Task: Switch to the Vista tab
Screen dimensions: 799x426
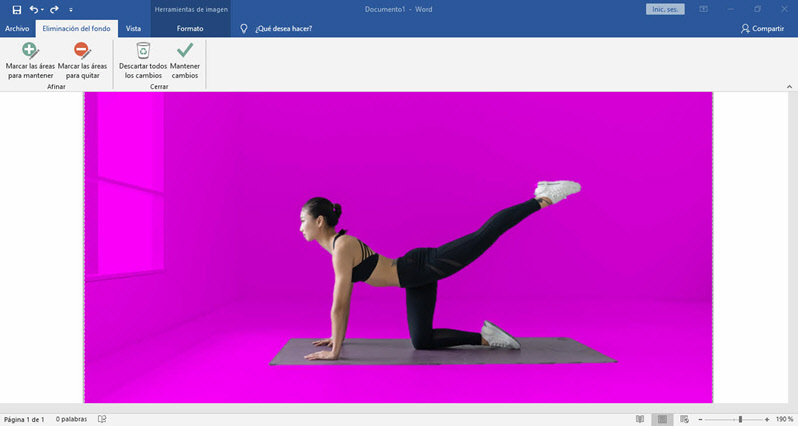Action: pos(132,29)
